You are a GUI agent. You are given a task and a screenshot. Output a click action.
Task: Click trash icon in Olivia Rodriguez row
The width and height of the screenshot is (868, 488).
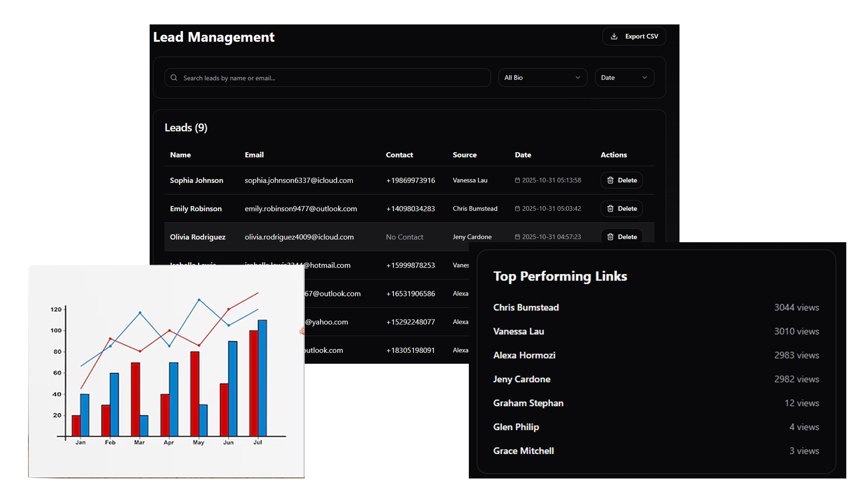click(610, 237)
